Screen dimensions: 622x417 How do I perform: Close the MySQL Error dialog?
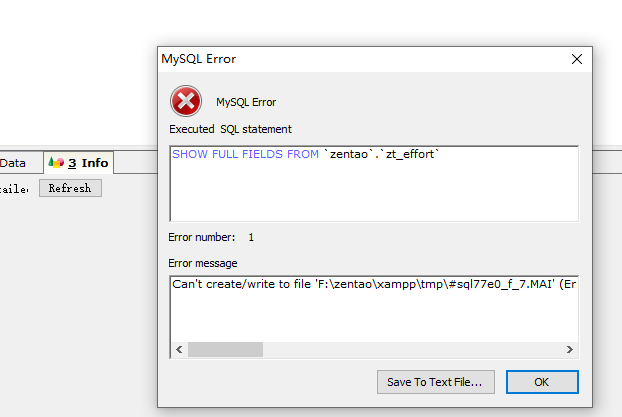click(576, 59)
